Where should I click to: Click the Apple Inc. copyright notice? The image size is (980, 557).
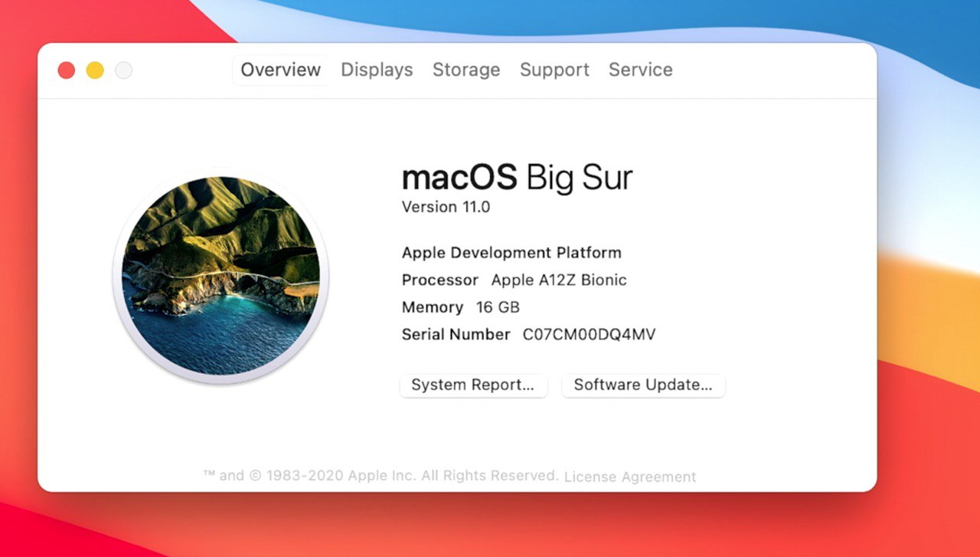[x=381, y=475]
